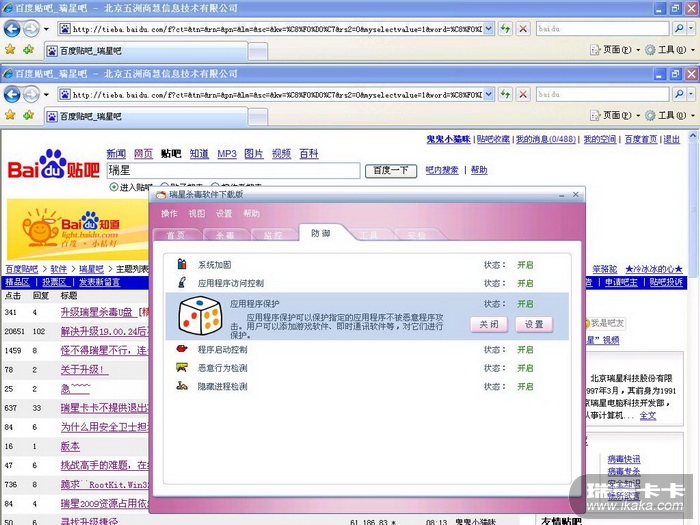Screen dimensions: 700x525
Task: Go forward in the front IE window
Action: click(x=31, y=94)
